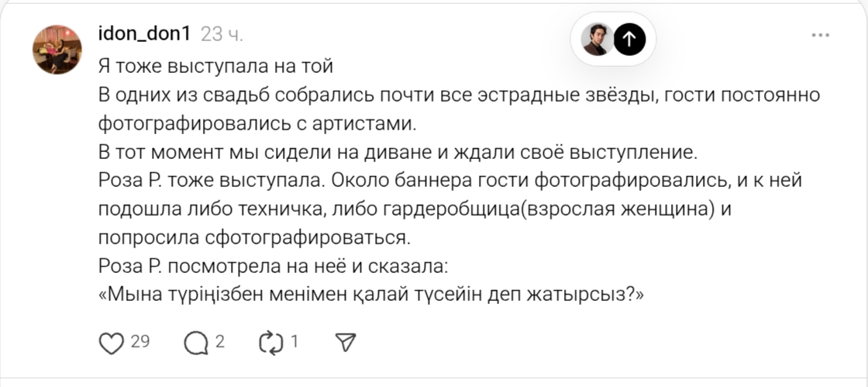Viewport: 868px width, 387px height.
Task: Click the repost count 1
Action: point(294,341)
